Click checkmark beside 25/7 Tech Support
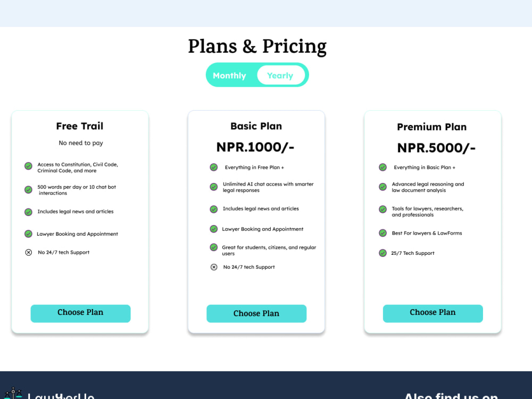532x399 pixels. tap(383, 253)
